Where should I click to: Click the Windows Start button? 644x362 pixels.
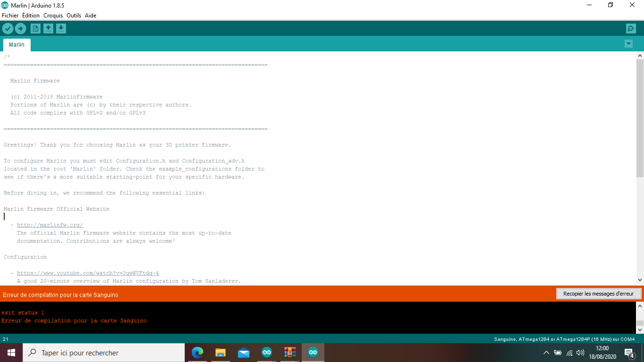click(11, 353)
